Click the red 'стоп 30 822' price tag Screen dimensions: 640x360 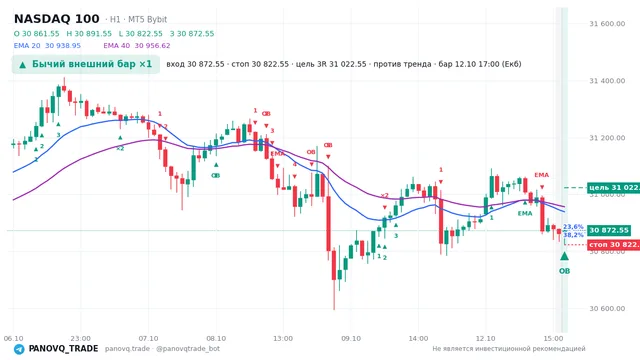[x=613, y=244]
